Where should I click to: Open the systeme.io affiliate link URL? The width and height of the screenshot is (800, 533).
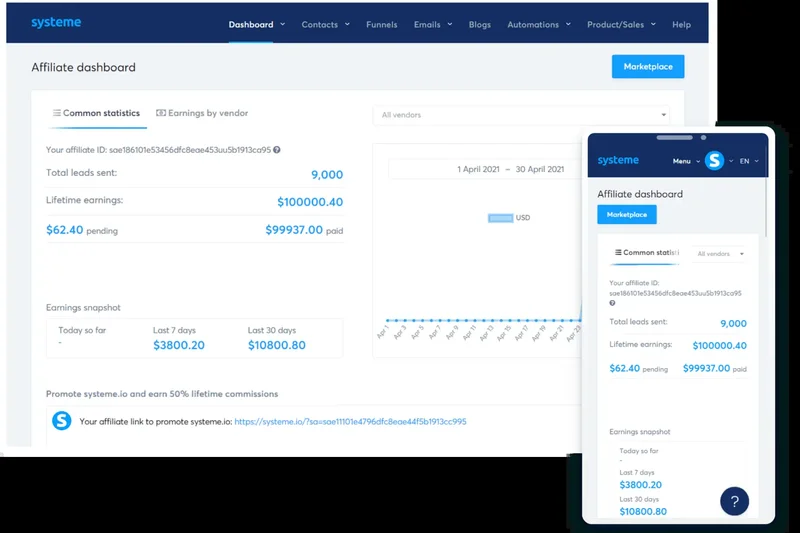(x=350, y=422)
